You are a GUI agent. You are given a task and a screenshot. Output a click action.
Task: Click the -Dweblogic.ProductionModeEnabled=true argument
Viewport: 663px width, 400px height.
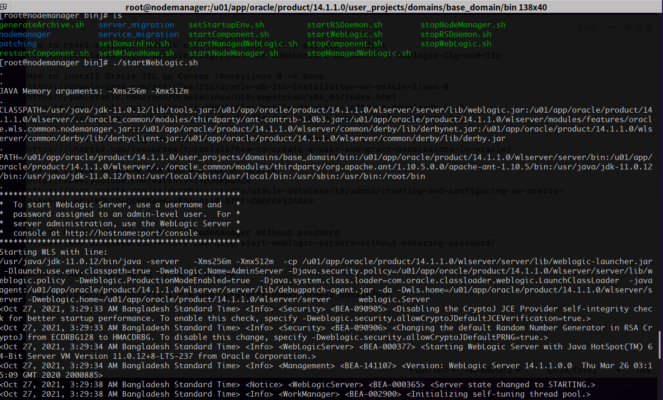(x=162, y=280)
